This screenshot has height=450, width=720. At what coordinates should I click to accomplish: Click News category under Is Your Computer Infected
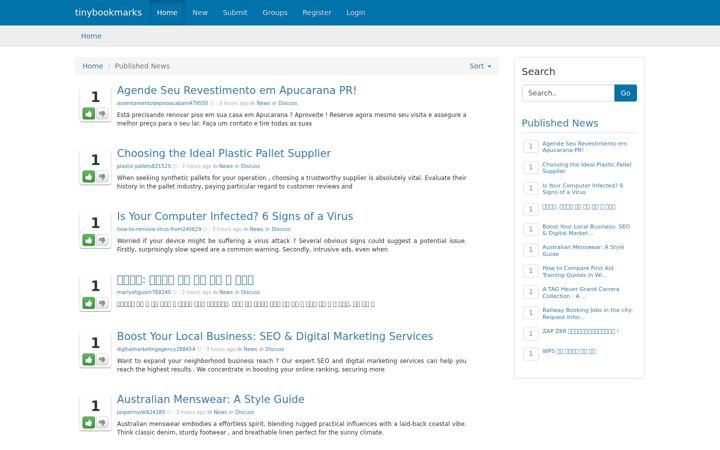[x=256, y=229]
